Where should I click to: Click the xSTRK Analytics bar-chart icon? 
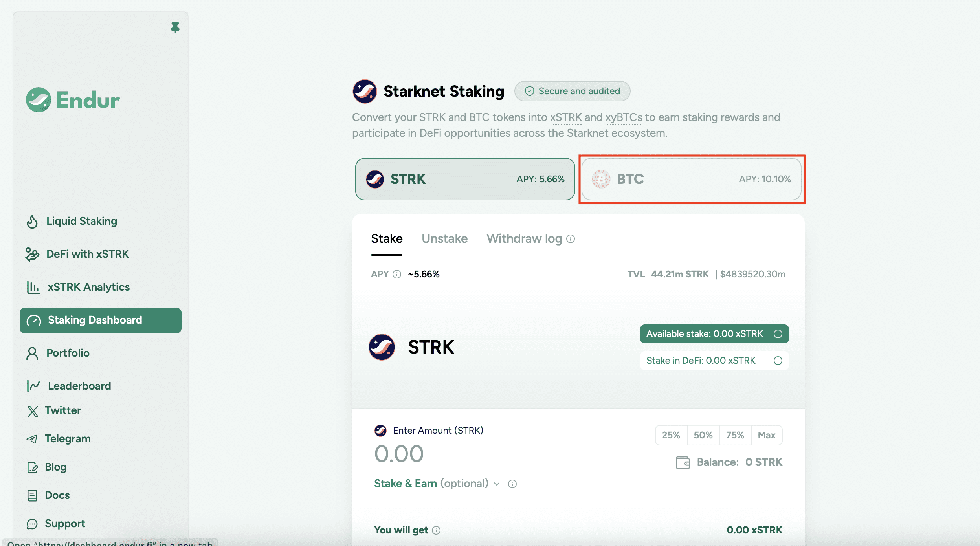33,287
